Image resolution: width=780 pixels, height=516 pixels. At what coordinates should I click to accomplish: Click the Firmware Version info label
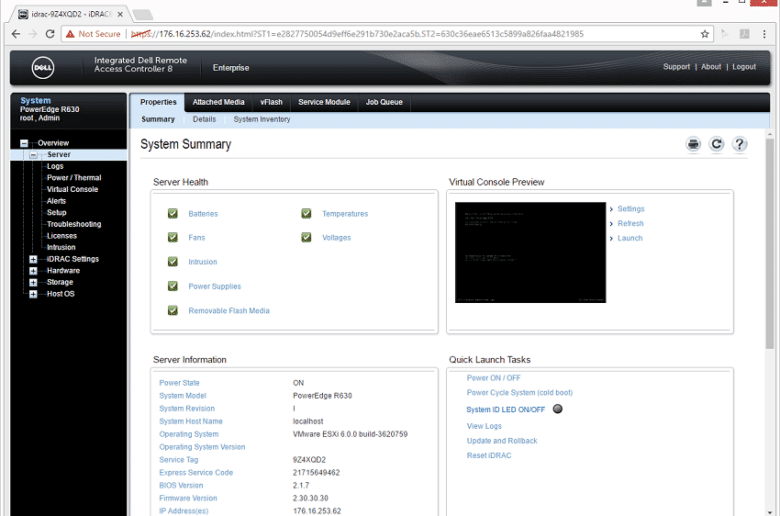188,498
